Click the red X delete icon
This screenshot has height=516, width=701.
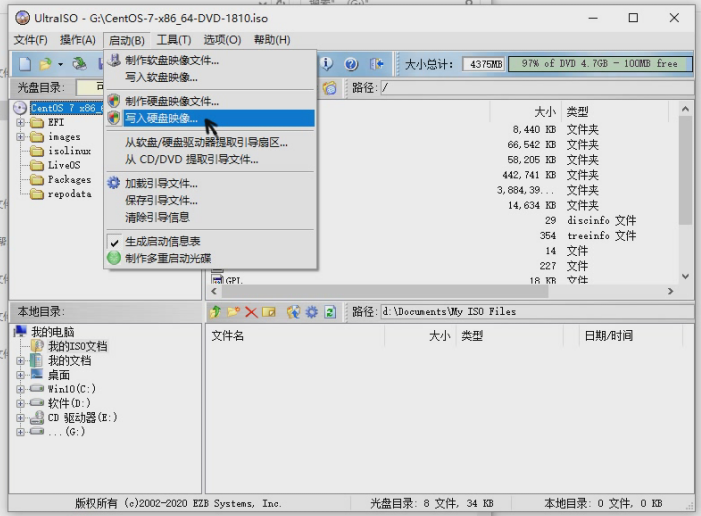[x=251, y=312]
